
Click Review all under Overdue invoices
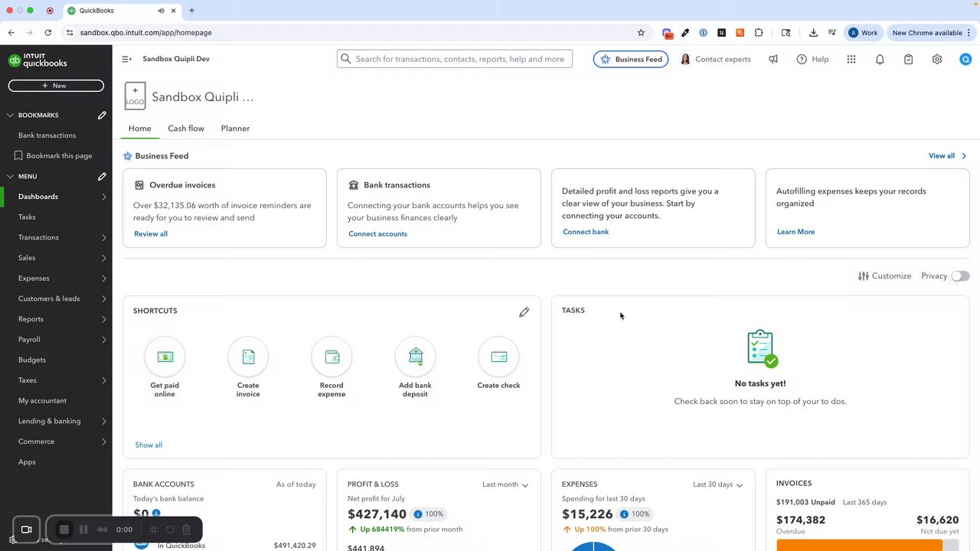[x=151, y=234]
